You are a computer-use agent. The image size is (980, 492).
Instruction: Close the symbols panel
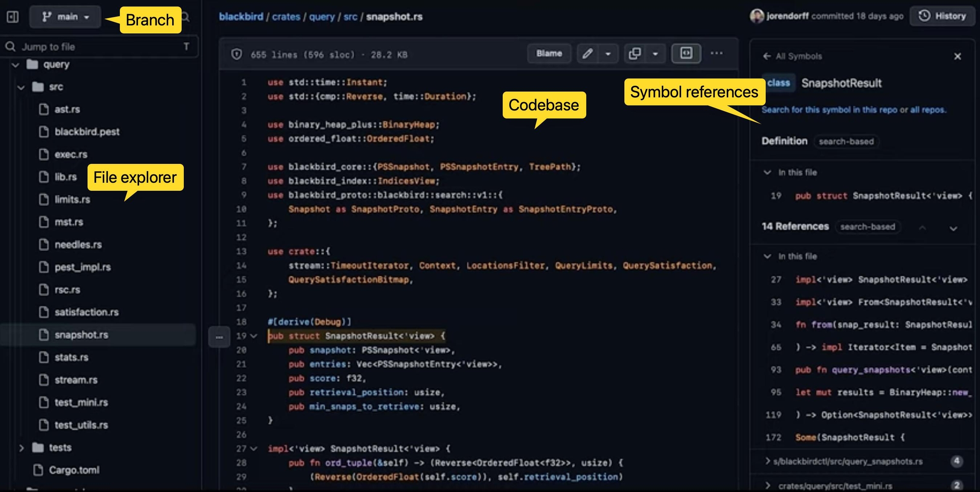[957, 57]
